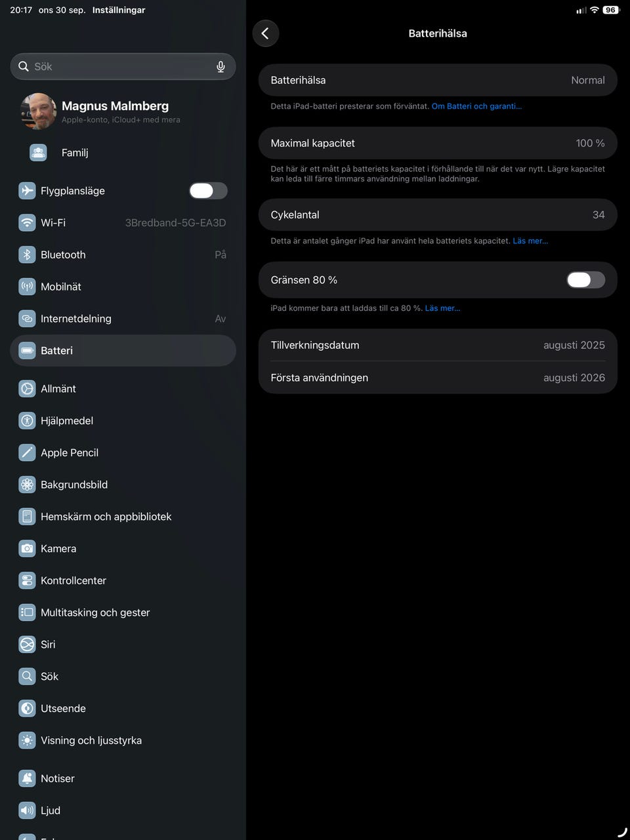Tap the Apple Pencil icon
Screen dimensions: 630x840
click(27, 452)
